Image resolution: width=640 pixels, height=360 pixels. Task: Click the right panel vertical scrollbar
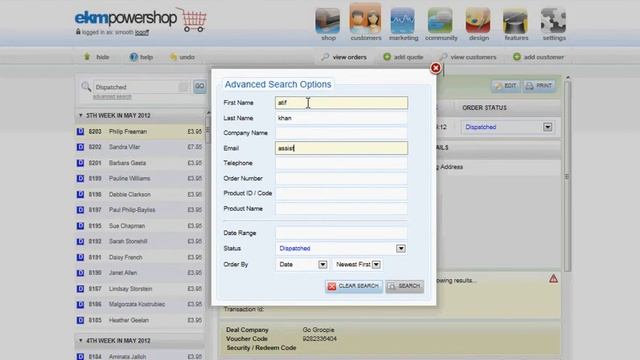pos(567,176)
